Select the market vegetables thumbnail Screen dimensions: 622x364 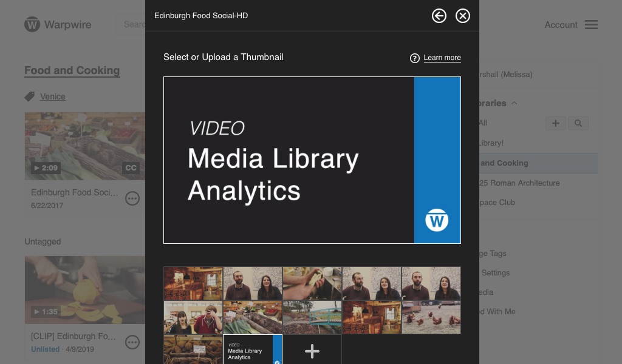coord(253,317)
